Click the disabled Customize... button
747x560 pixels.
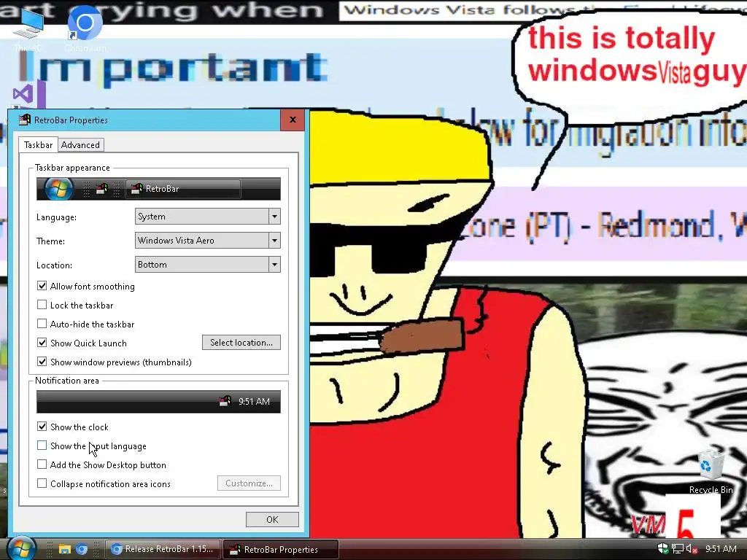tap(249, 483)
